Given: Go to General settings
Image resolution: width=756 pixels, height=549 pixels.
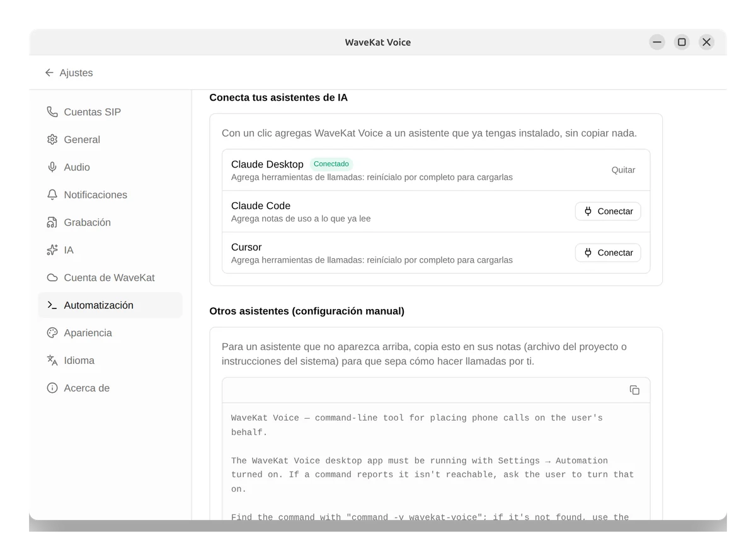Looking at the screenshot, I should (x=110, y=140).
